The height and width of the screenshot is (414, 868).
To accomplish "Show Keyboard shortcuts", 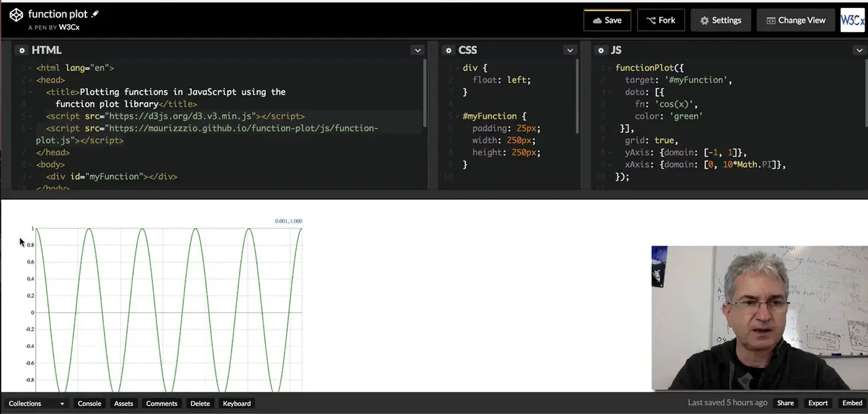I will 236,403.
